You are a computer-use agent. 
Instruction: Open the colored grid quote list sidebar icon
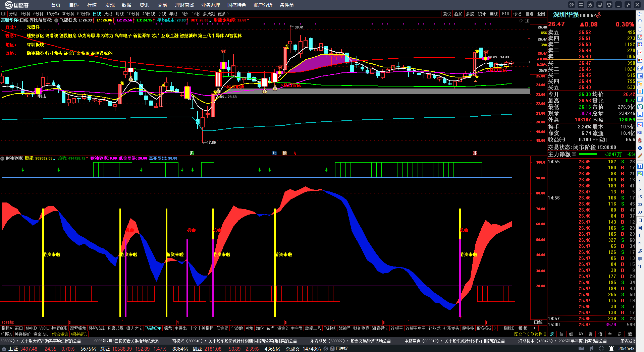click(640, 45)
